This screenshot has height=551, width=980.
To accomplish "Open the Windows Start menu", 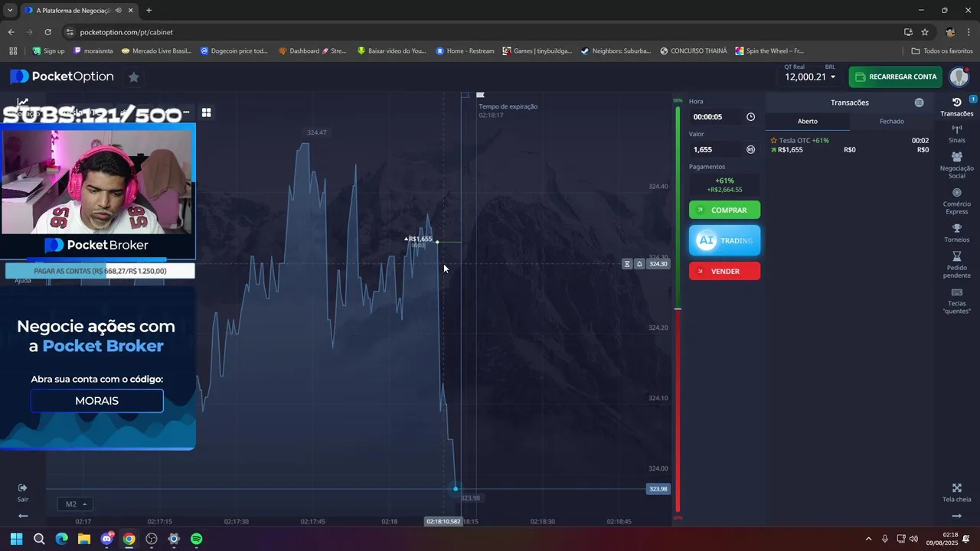I will [x=16, y=539].
